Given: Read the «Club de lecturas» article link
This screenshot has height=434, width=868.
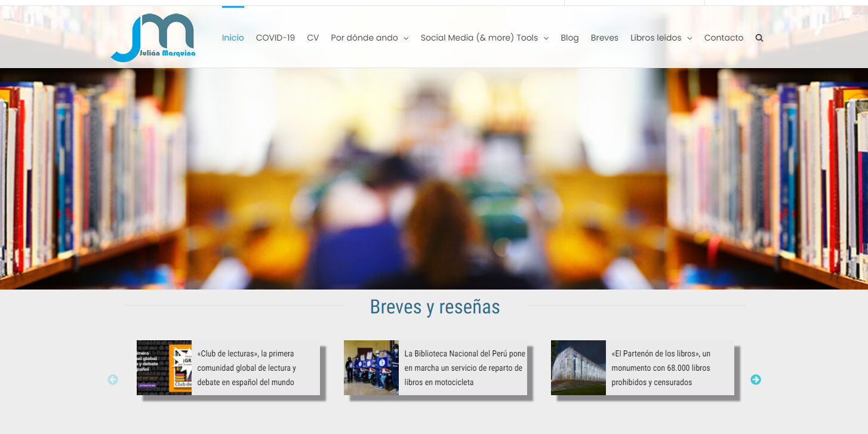Looking at the screenshot, I should point(246,368).
